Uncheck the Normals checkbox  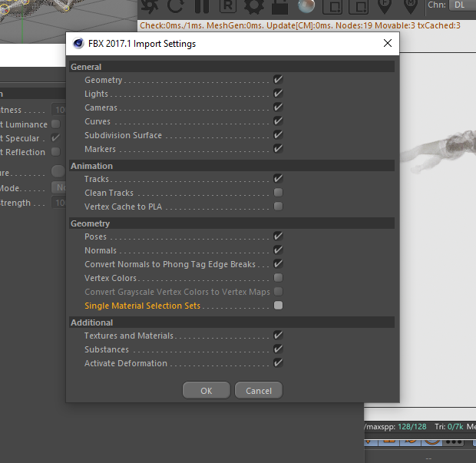point(278,250)
